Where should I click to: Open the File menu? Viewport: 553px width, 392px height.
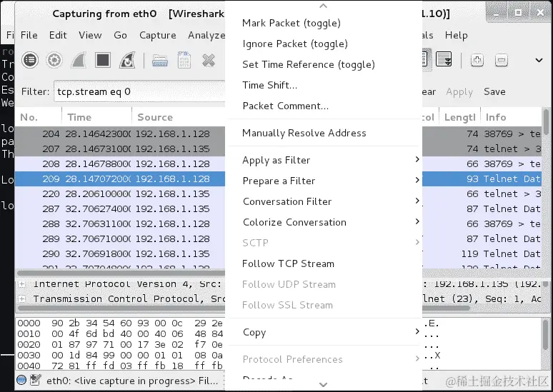point(29,35)
